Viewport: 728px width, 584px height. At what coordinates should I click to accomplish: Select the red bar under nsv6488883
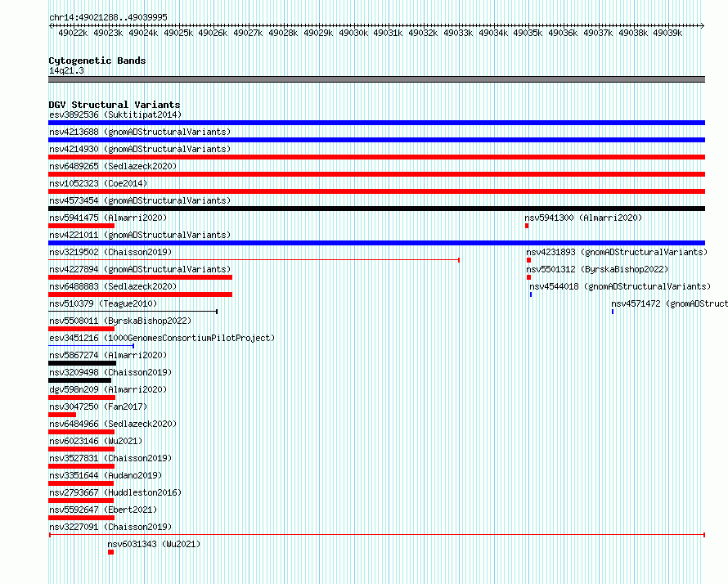[x=140, y=294]
